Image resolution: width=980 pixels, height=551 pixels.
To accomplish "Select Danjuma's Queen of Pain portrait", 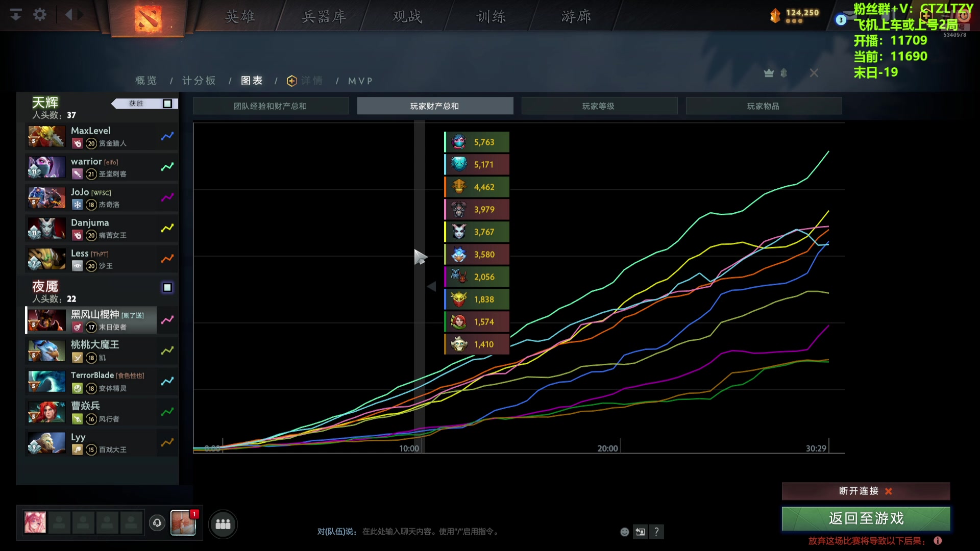I will (46, 228).
